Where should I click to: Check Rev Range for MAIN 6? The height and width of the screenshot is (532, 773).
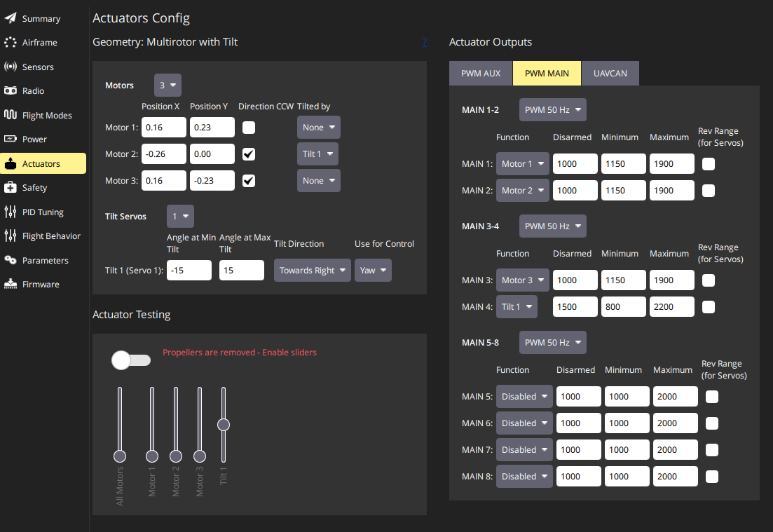(x=712, y=423)
